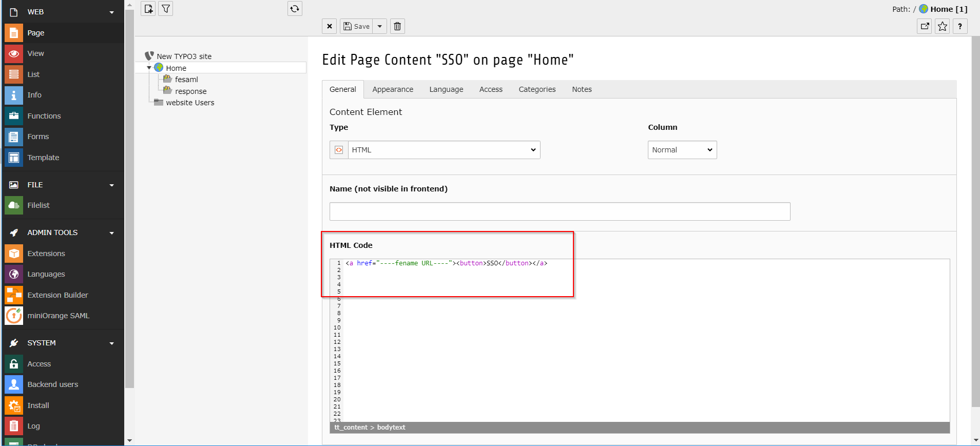This screenshot has width=980, height=446.
Task: Collapse the SYSTEM module group
Action: (x=111, y=343)
